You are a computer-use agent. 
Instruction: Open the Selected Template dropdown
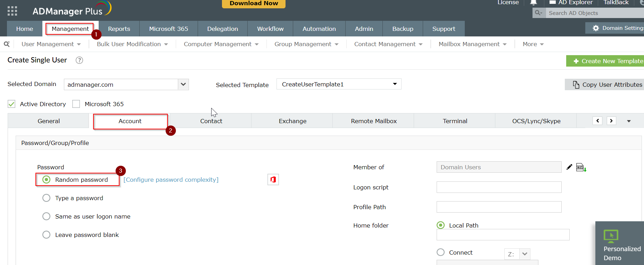(x=339, y=84)
